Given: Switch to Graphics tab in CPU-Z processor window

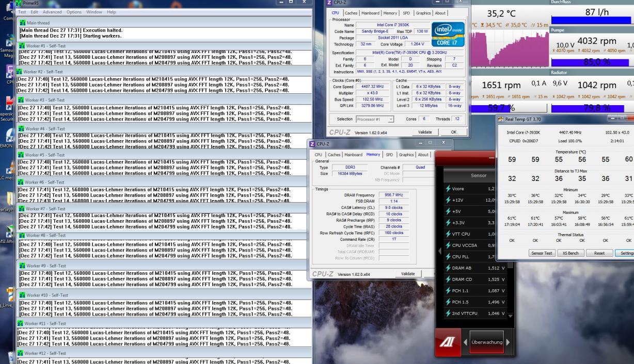Looking at the screenshot, I should coord(424,13).
